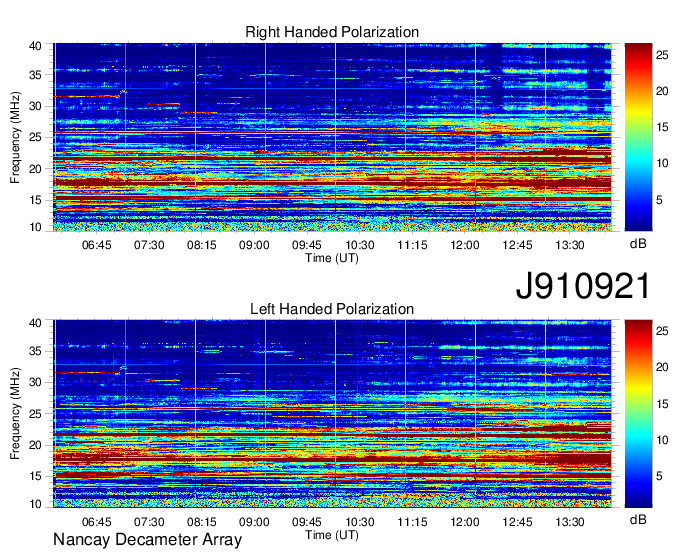
Task: Click the 30 MHz tick on the top plot
Action: click(x=35, y=106)
